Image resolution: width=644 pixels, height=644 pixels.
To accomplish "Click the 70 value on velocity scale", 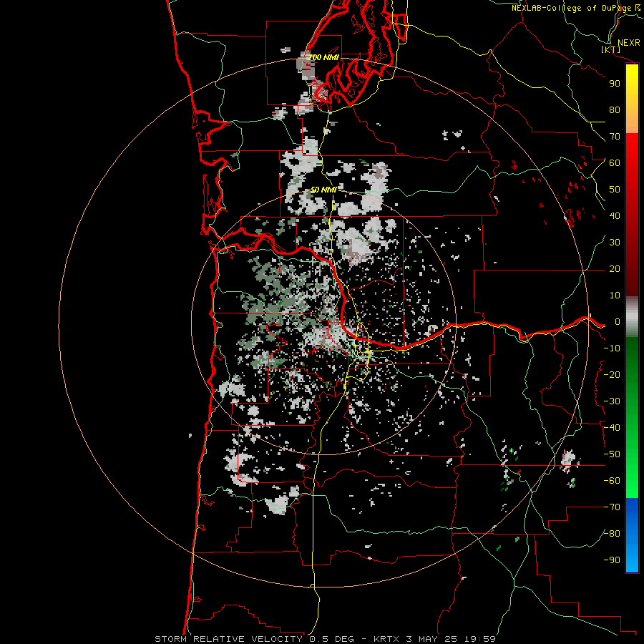I will pos(615,137).
